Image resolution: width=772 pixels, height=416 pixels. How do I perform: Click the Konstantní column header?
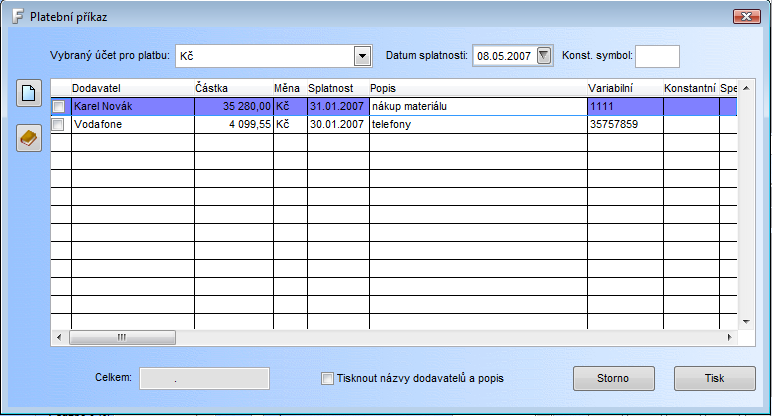691,88
